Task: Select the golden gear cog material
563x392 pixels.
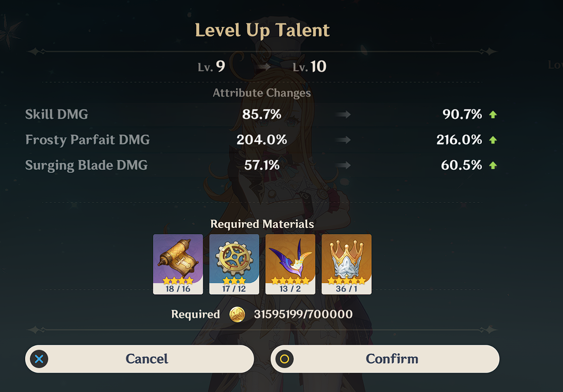Action: tap(234, 264)
